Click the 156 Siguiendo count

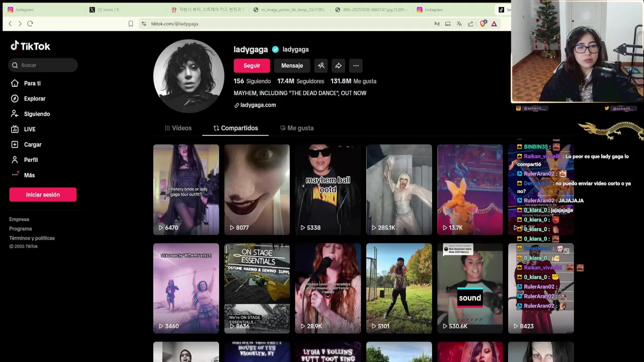click(x=252, y=81)
